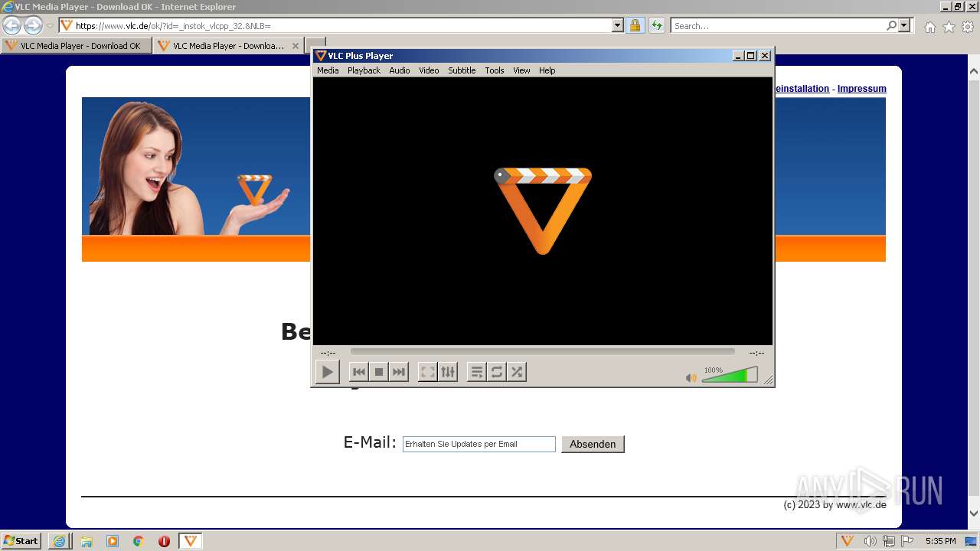Open Internet Explorer tools gear icon

(968, 27)
